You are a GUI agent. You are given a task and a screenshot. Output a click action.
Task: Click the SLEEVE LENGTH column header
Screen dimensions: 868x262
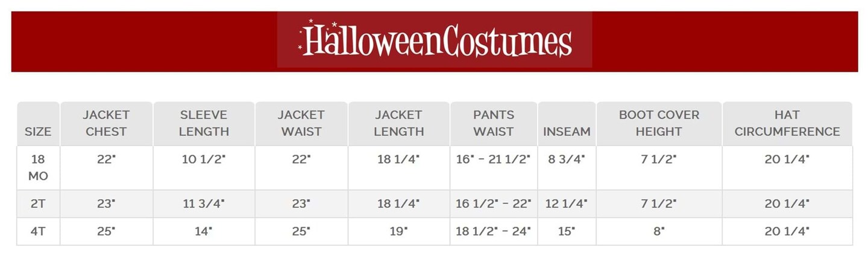coord(204,123)
